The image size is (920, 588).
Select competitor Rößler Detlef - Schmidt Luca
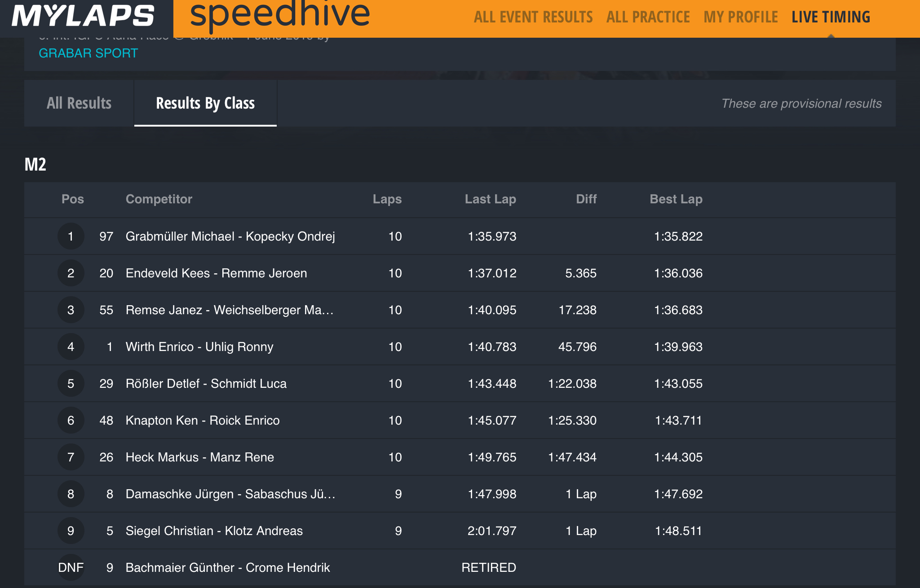click(x=206, y=383)
